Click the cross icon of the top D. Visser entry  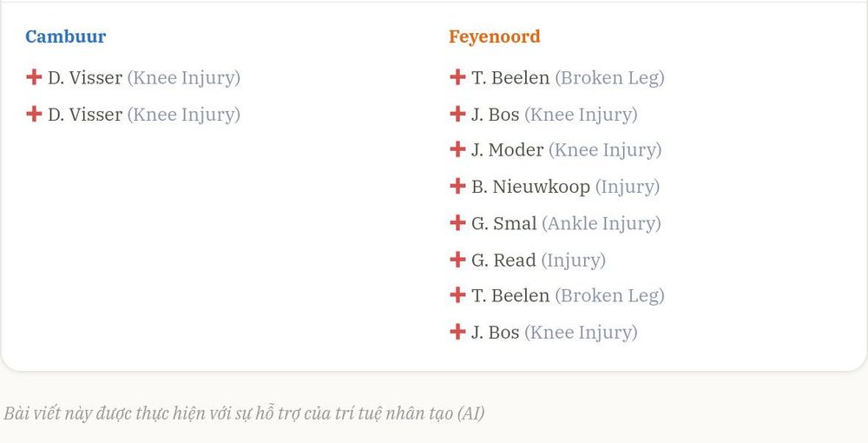[34, 77]
